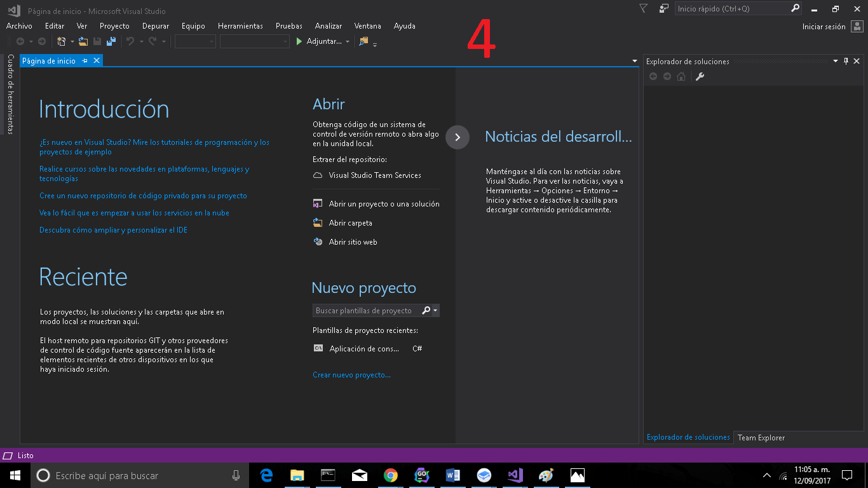Image resolution: width=868 pixels, height=488 pixels.
Task: Click the Windows search box Escribe aquí para buscar
Action: click(x=140, y=475)
